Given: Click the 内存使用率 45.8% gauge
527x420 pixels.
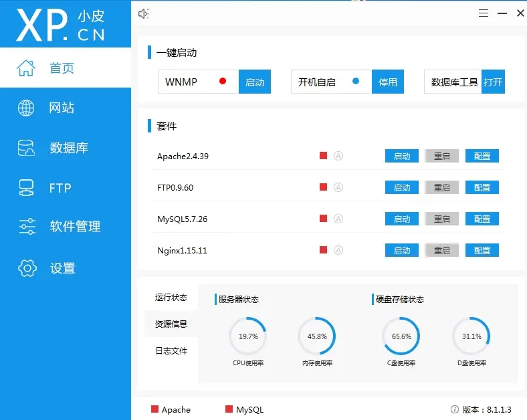Looking at the screenshot, I should (317, 336).
